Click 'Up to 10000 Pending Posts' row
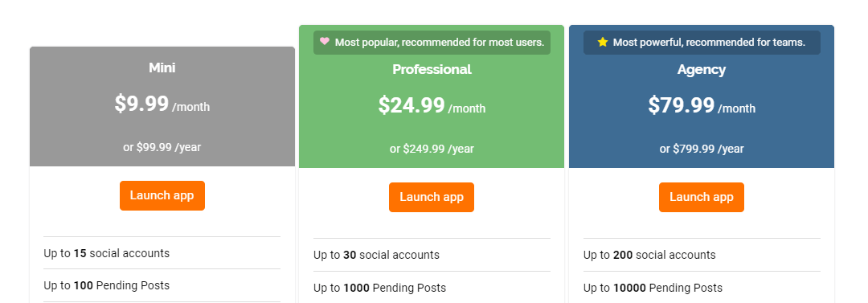Screen dimensions: 868x303 coord(702,287)
